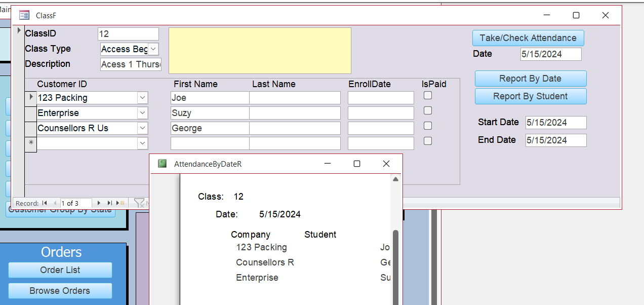Open the Order List button

(x=60, y=270)
